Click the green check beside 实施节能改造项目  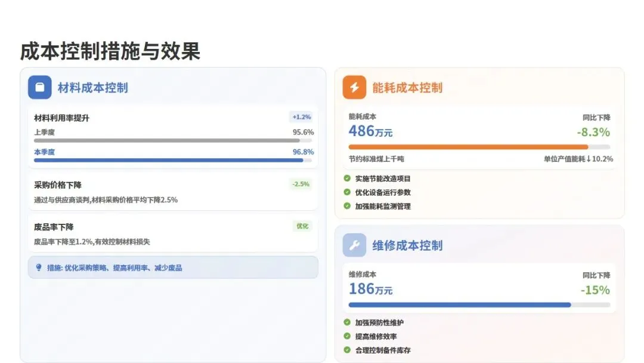coord(347,179)
